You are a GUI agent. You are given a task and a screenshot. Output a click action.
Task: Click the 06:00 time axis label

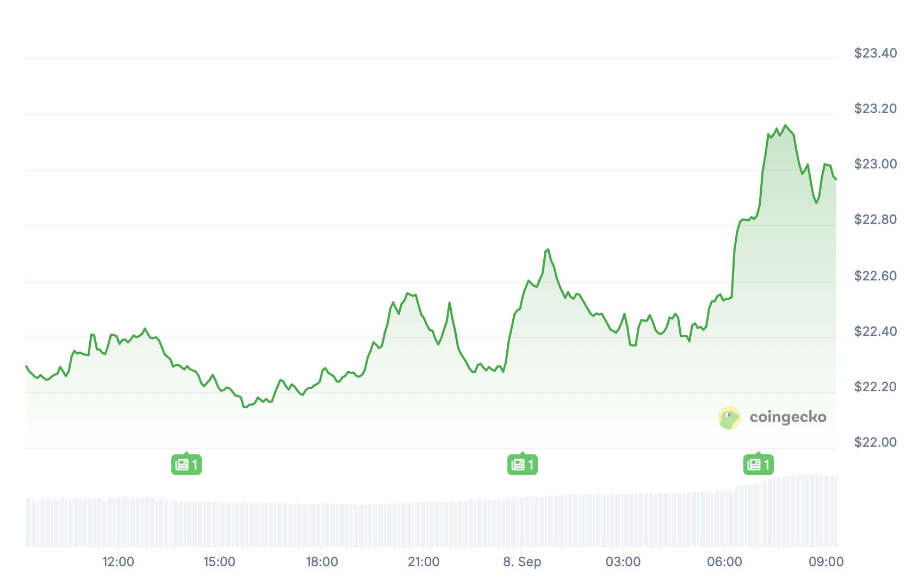(x=724, y=562)
